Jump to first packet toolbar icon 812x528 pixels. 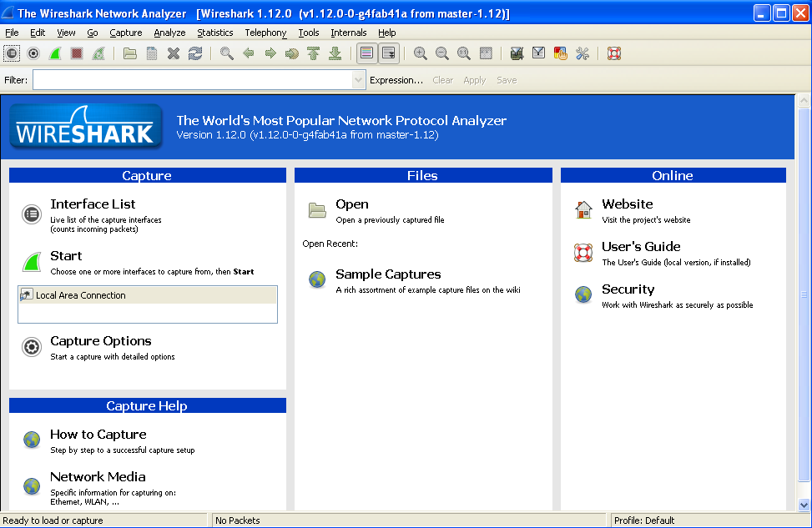click(313, 53)
